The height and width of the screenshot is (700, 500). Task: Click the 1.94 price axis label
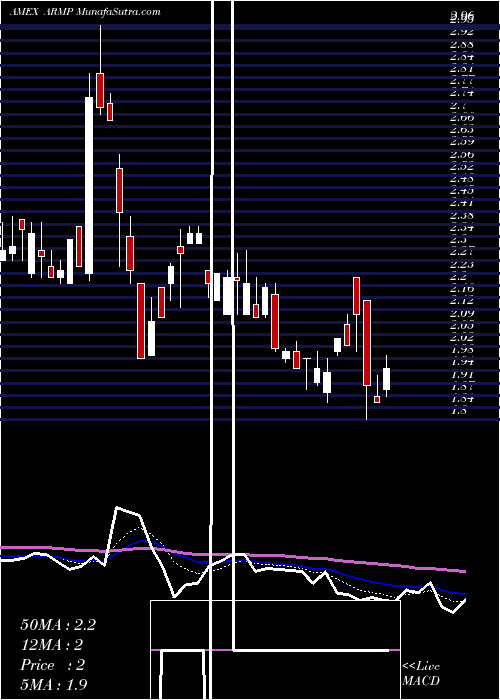462,362
